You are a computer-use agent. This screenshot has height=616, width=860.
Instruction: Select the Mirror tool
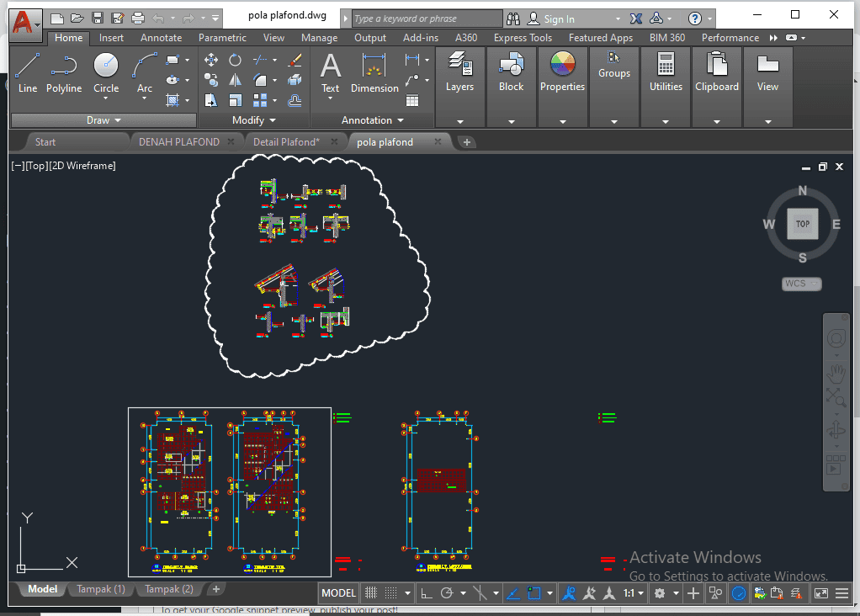point(236,81)
